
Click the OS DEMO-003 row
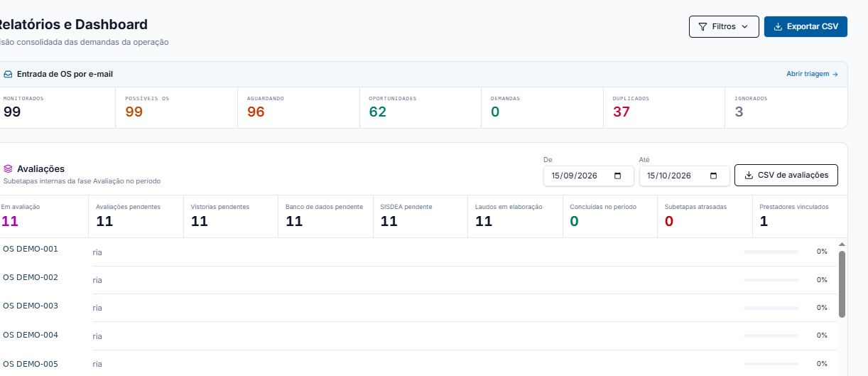(418, 308)
